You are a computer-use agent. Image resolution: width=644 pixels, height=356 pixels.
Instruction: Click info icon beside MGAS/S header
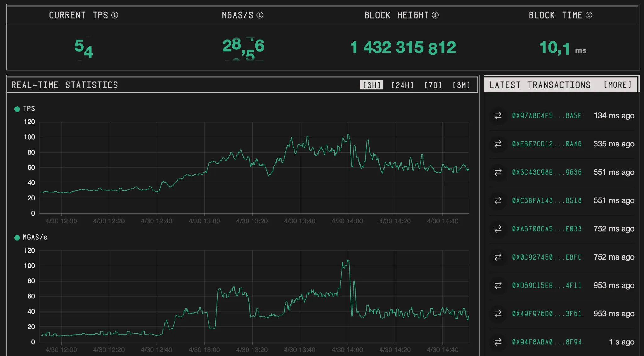coord(260,15)
